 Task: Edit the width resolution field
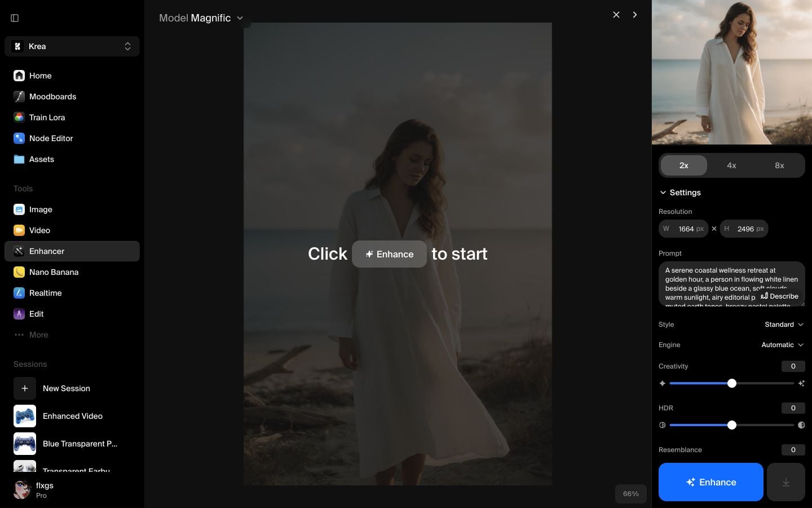(x=683, y=229)
